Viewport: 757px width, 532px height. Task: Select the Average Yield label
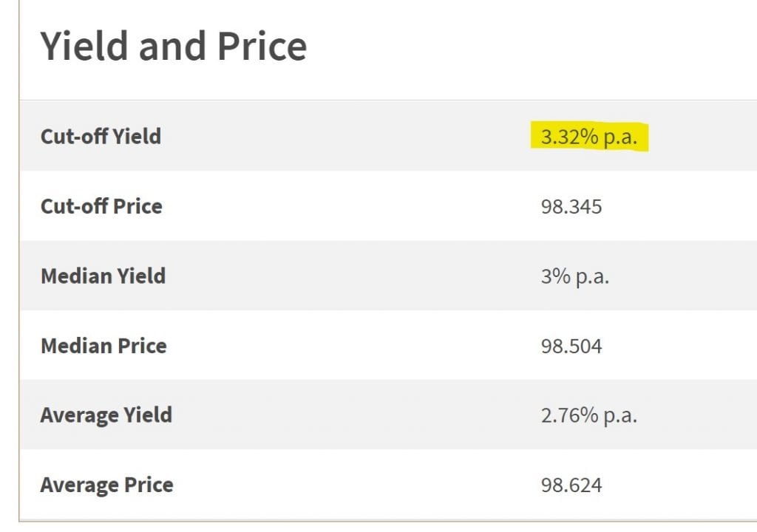click(106, 415)
